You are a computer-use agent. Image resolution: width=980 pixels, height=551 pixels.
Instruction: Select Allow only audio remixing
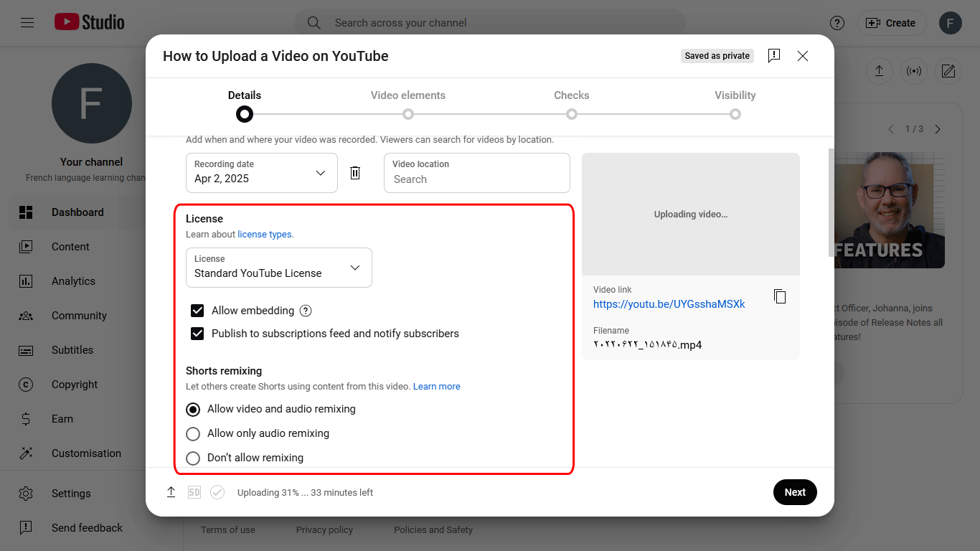pos(193,434)
